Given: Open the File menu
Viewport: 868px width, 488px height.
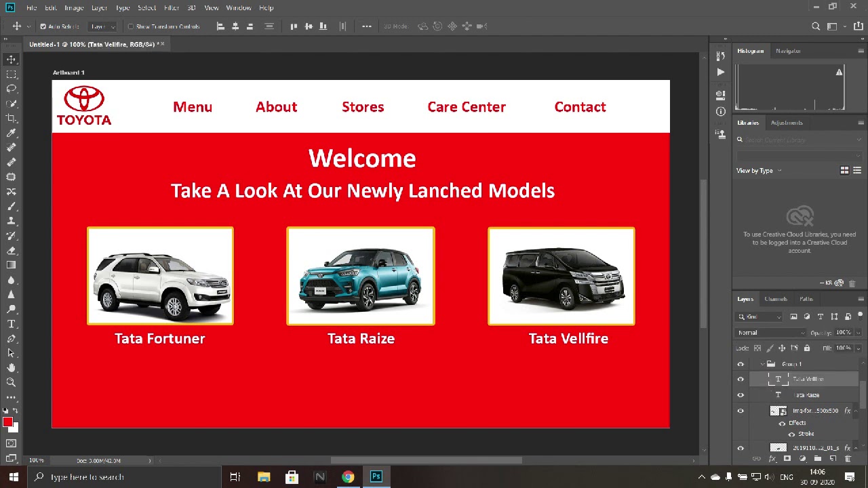Looking at the screenshot, I should click(x=32, y=7).
